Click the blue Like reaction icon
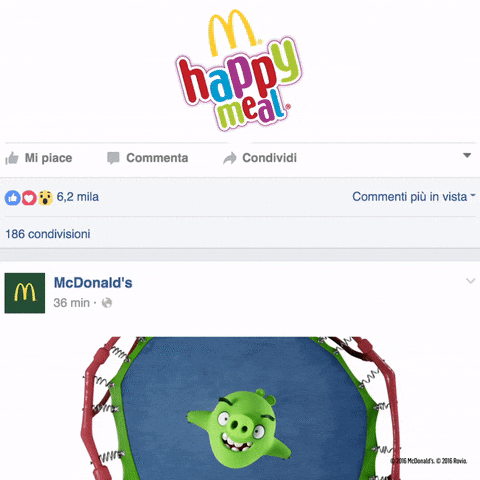 click(x=13, y=198)
